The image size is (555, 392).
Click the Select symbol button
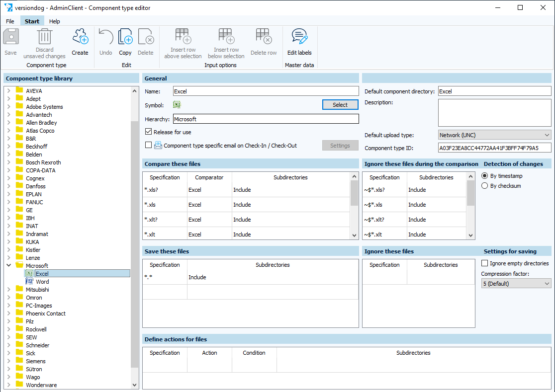[340, 105]
